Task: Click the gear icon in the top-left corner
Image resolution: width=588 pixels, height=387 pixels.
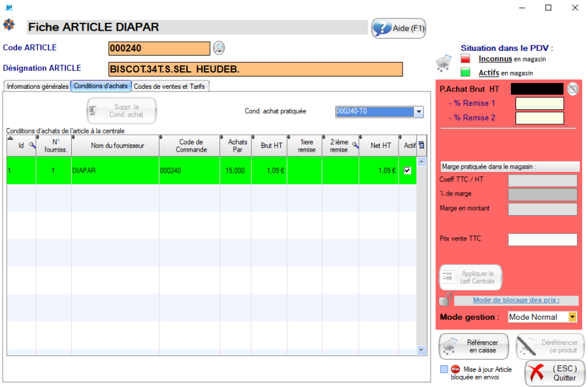Action: click(9, 25)
